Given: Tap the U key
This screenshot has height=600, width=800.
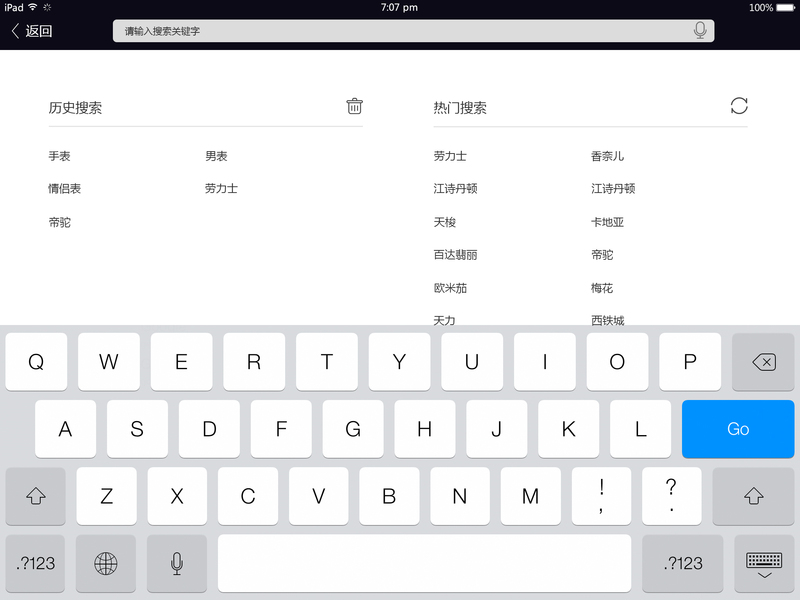Looking at the screenshot, I should click(472, 362).
